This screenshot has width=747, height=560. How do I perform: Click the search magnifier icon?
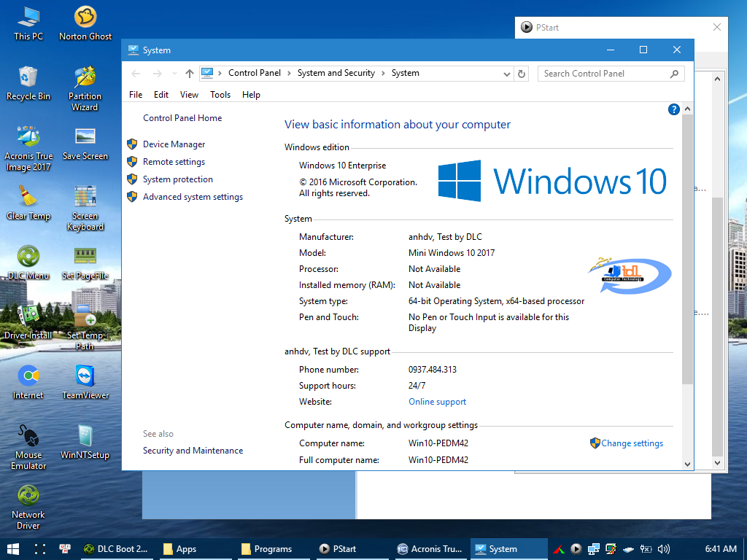click(674, 74)
